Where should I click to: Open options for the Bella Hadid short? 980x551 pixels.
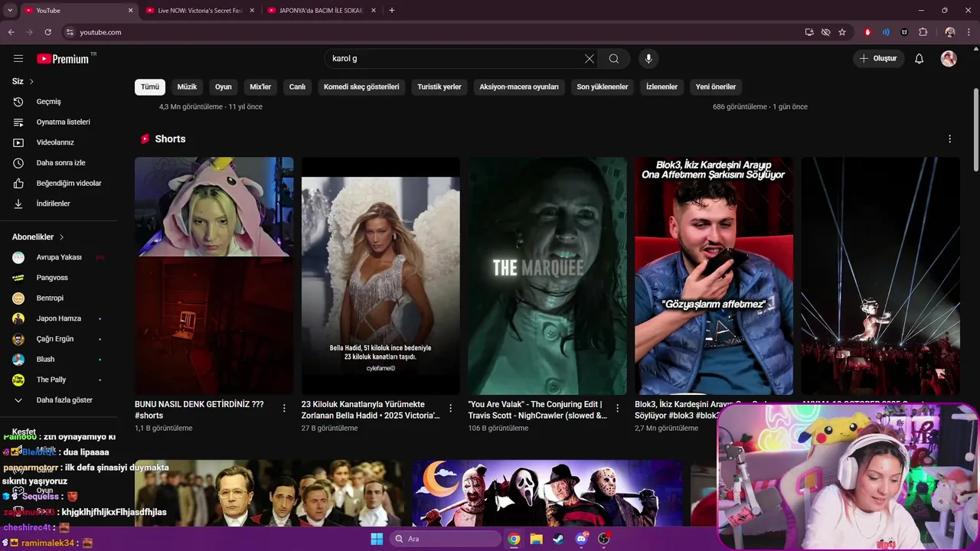tap(451, 408)
